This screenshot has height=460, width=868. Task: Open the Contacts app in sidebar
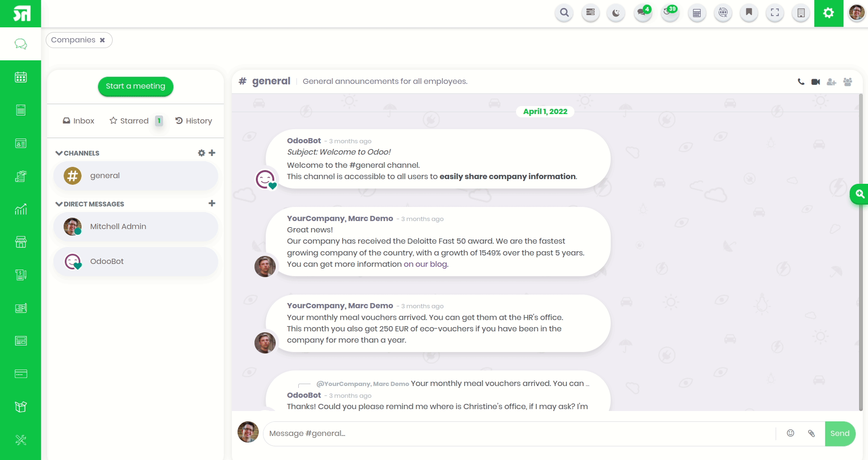coord(21,143)
